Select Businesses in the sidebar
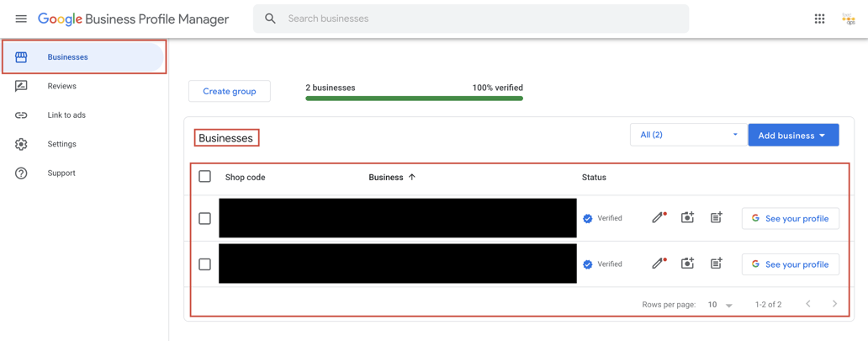This screenshot has width=868, height=341. point(83,57)
